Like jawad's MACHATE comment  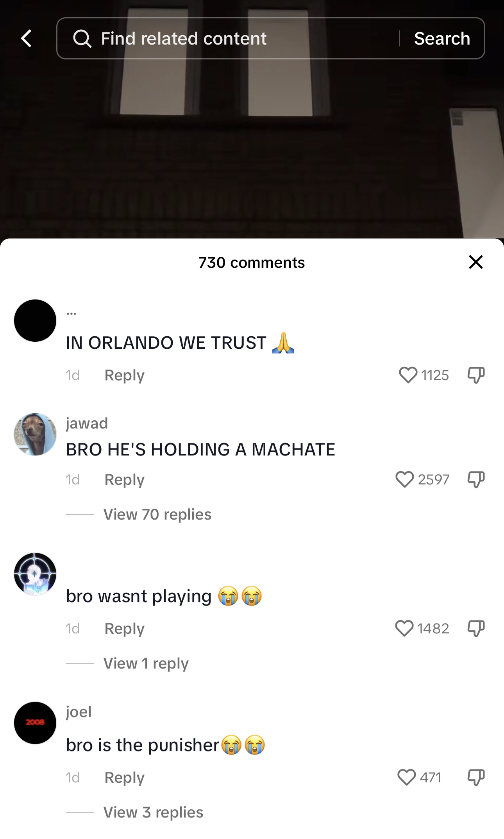(x=404, y=479)
